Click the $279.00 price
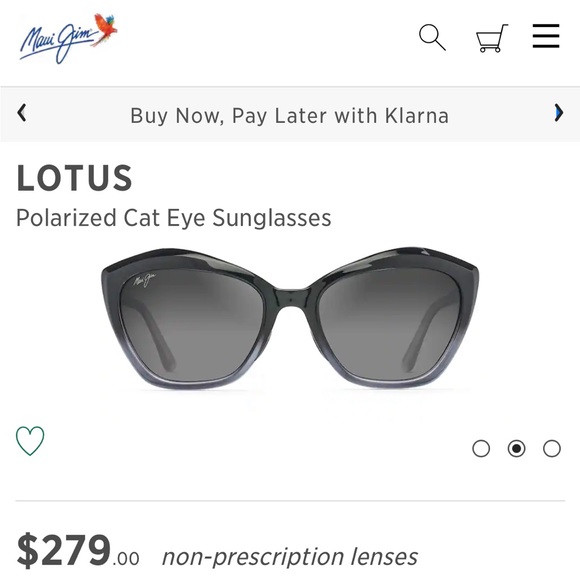The width and height of the screenshot is (580, 580). click(78, 550)
